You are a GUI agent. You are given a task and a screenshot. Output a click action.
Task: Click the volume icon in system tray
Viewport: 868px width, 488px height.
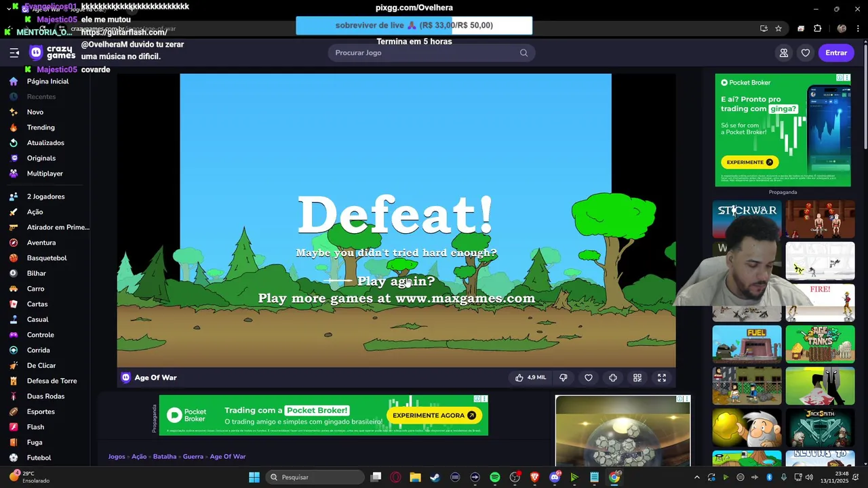click(x=809, y=477)
